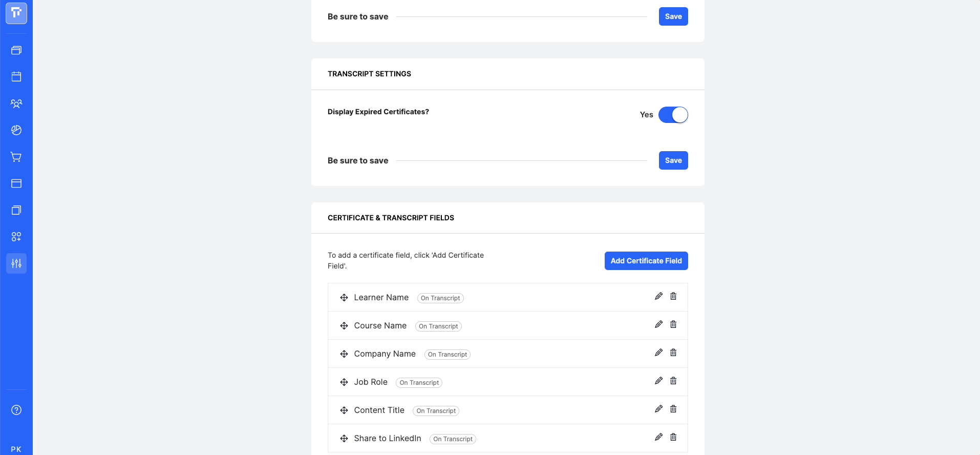
Task: Delete the Course Name field
Action: tap(673, 324)
